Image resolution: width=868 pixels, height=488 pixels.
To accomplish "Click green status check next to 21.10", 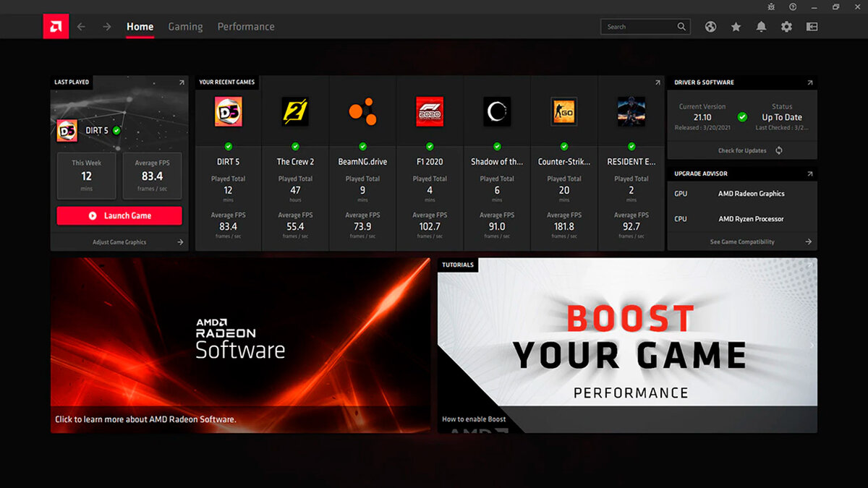I will pos(742,116).
